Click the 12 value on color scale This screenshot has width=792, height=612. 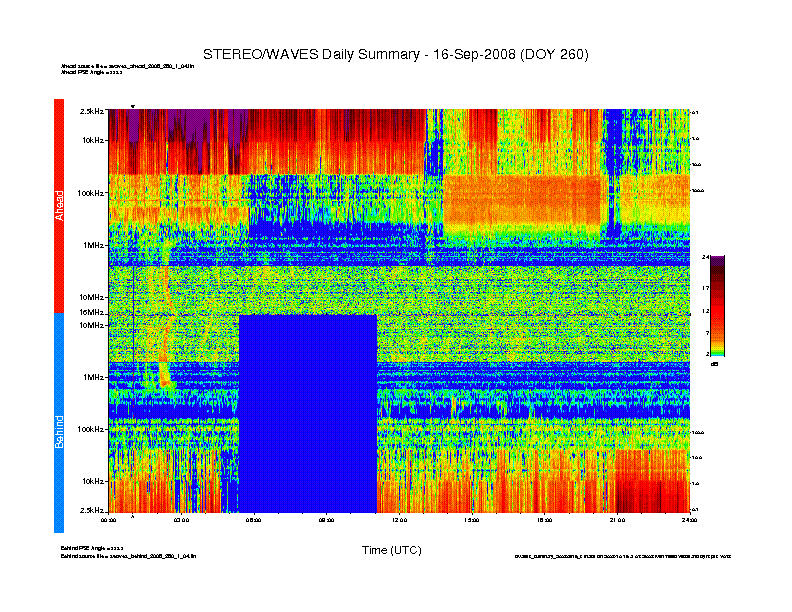tap(706, 312)
